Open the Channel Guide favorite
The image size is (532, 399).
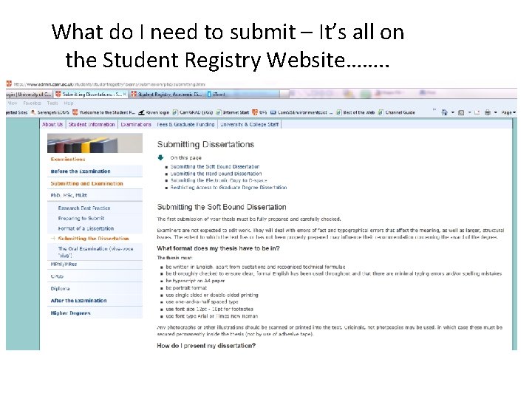(x=396, y=112)
